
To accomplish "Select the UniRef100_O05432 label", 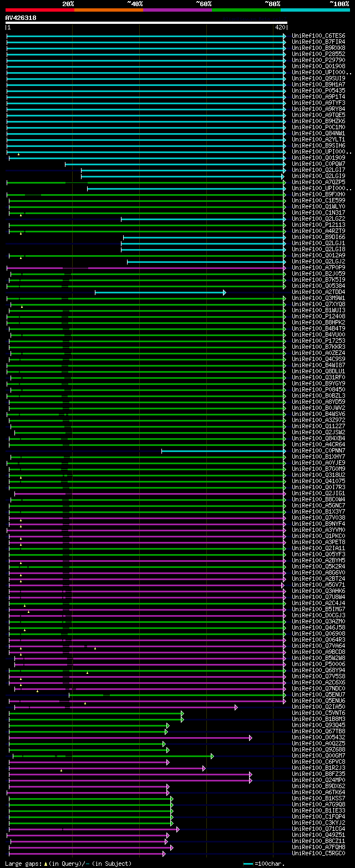I will 318,737.
